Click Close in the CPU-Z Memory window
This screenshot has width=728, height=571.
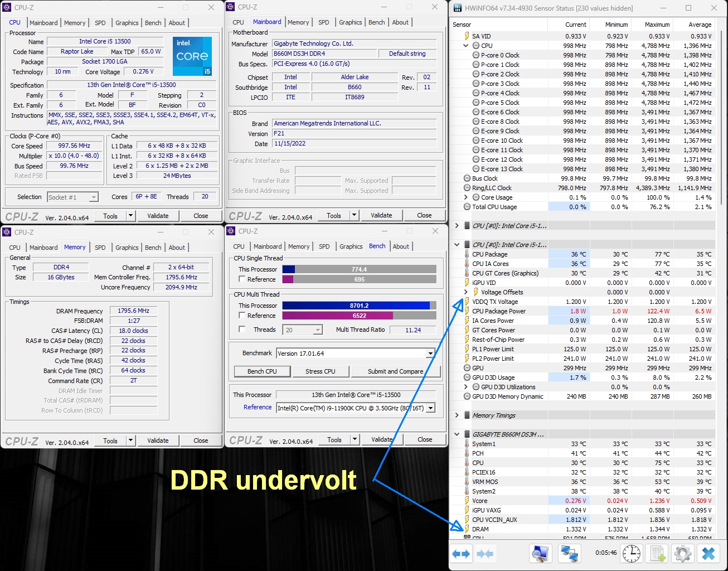(x=201, y=441)
